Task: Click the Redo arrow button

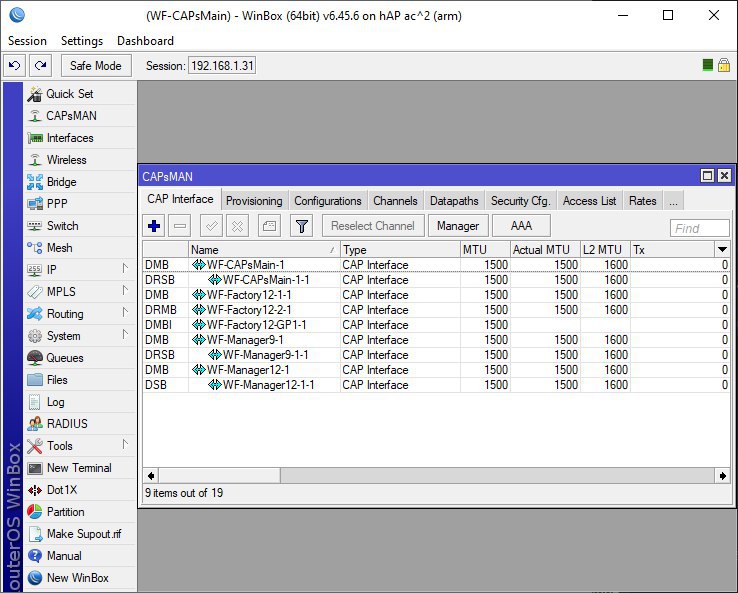Action: point(40,65)
